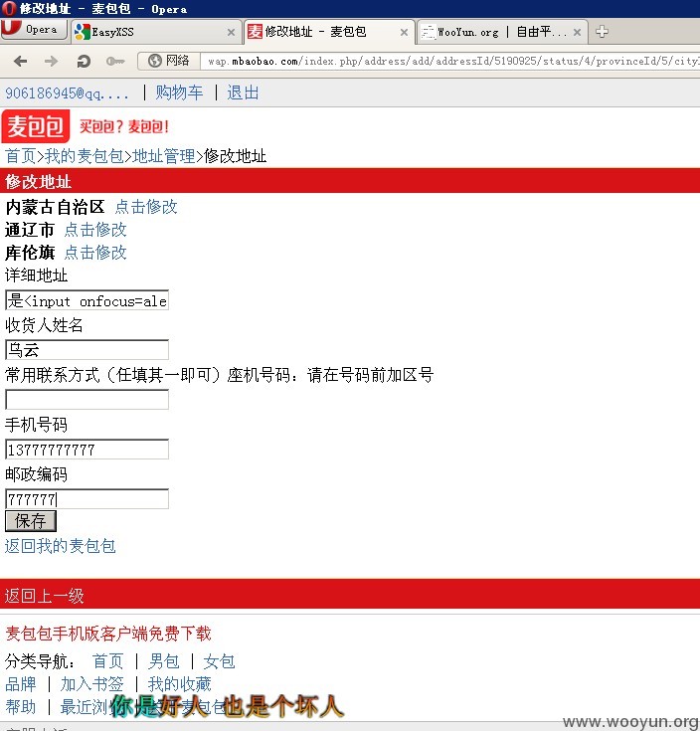Open 我的麦包包 breadcrumb link
This screenshot has width=700, height=731.
(x=85, y=156)
